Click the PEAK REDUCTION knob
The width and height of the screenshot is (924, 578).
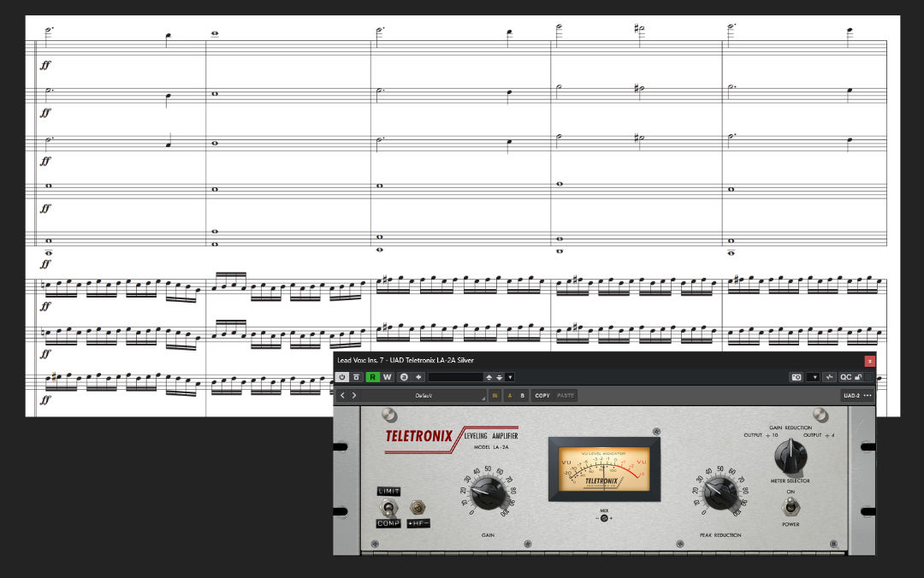click(720, 492)
